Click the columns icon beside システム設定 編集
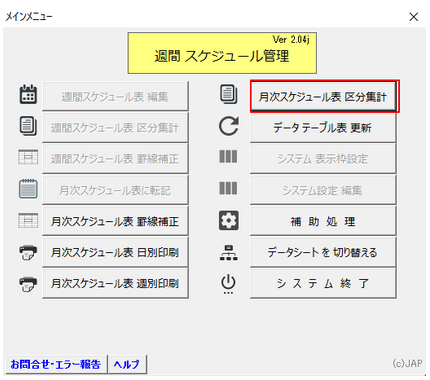 228,188
